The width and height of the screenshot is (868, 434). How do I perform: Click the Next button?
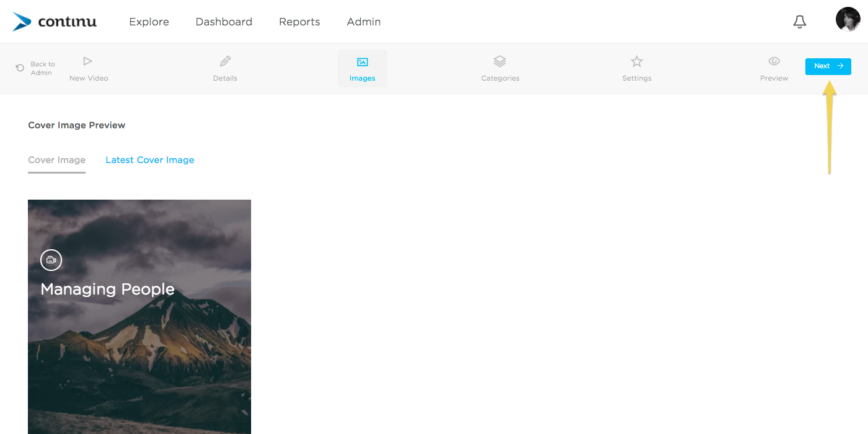coord(828,66)
